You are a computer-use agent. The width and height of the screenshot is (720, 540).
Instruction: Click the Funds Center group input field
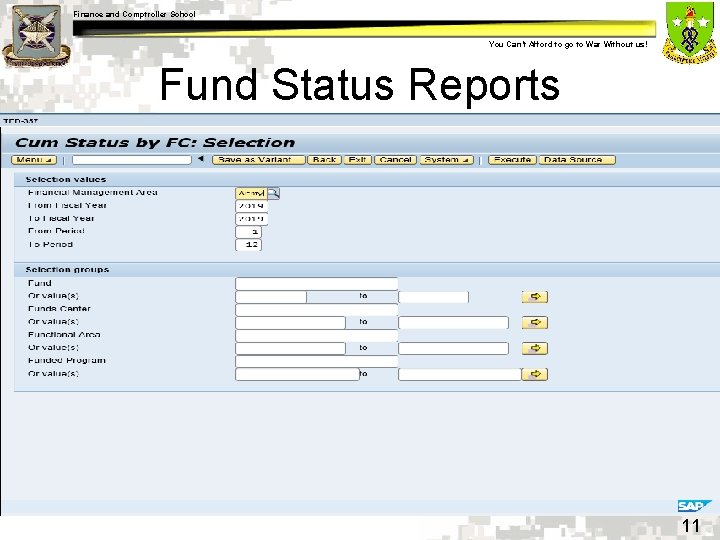[x=316, y=309]
